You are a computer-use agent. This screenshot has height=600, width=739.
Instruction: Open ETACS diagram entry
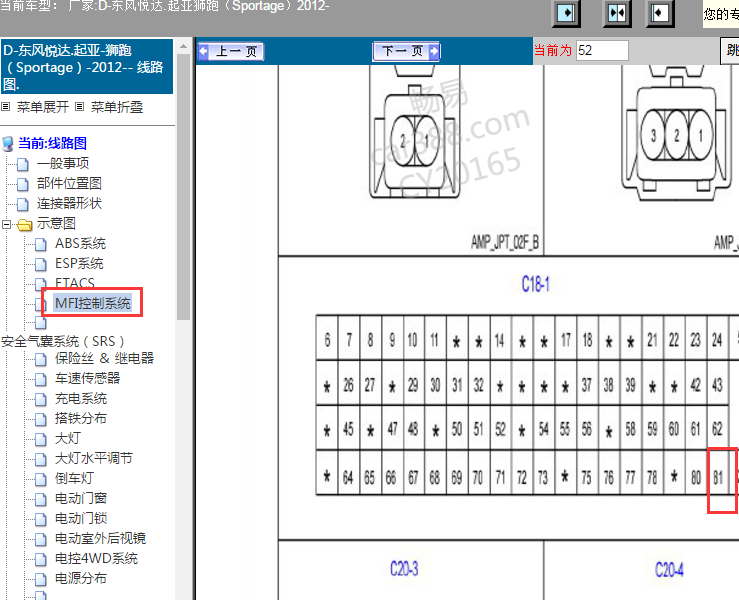coord(74,282)
